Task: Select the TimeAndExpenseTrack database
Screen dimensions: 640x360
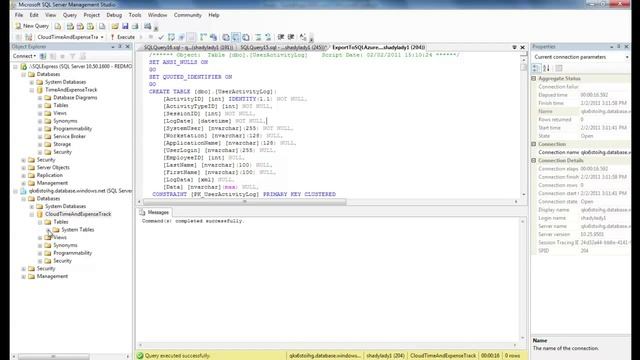Action: 71,90
